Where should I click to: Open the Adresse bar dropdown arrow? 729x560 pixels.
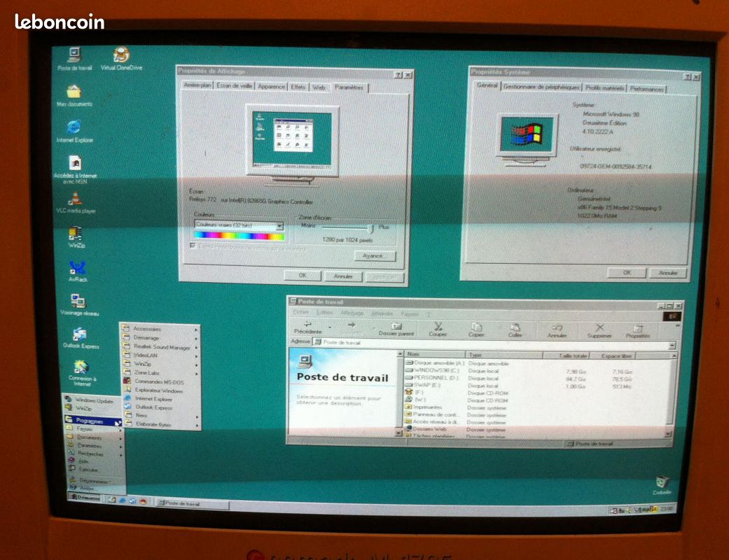coord(672,345)
